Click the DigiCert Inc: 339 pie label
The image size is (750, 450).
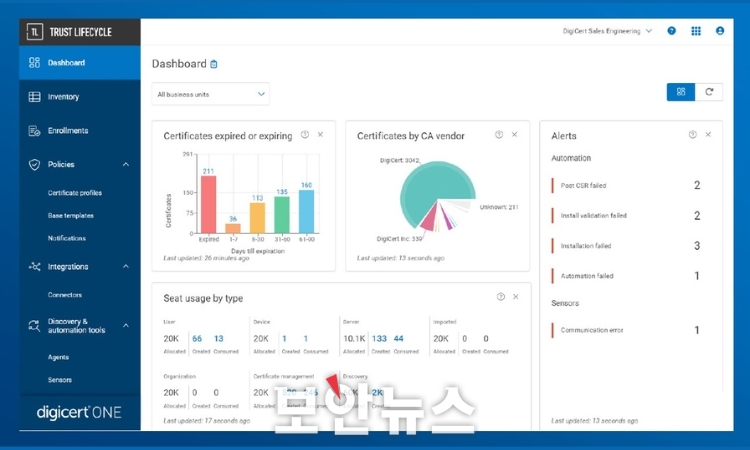click(399, 239)
